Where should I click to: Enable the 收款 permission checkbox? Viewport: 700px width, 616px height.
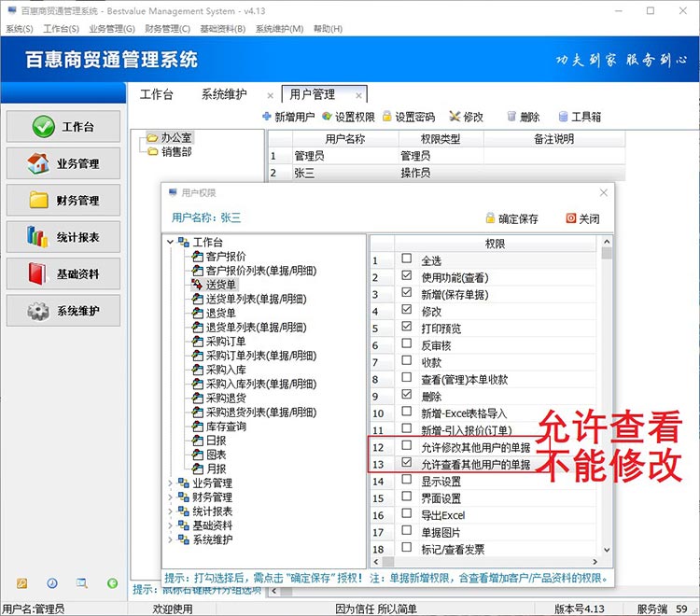[407, 359]
